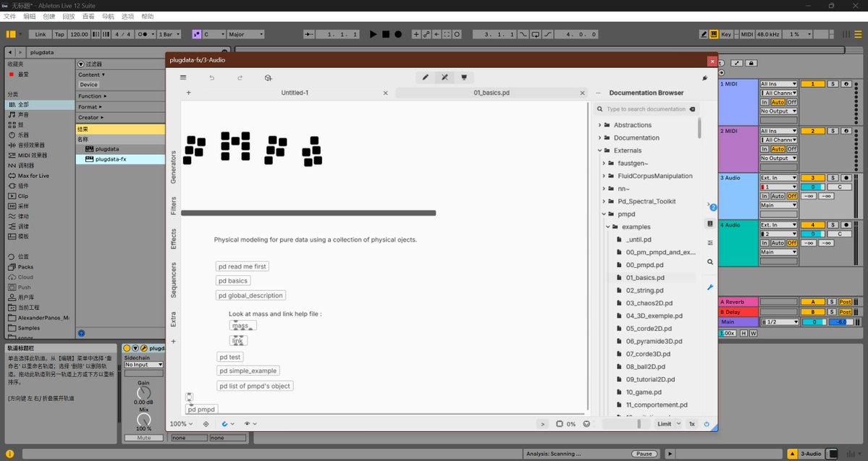
Task: Select the Generators palette tab
Action: (x=173, y=167)
